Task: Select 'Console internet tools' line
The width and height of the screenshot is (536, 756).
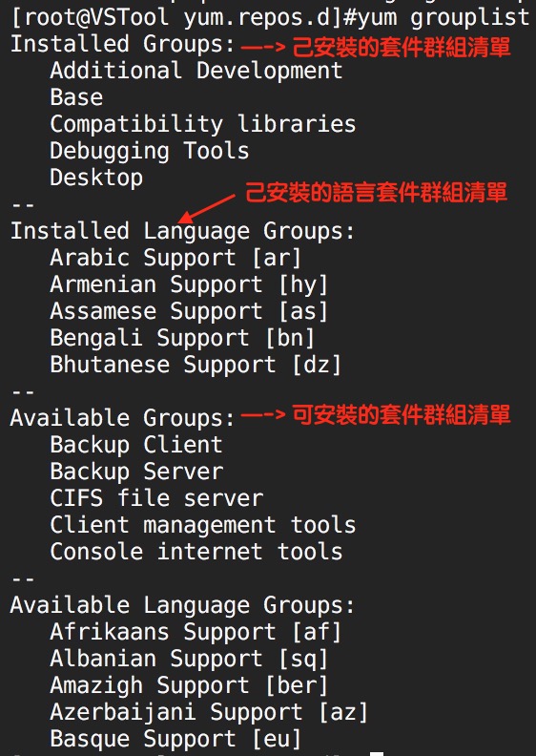Action: 196,552
